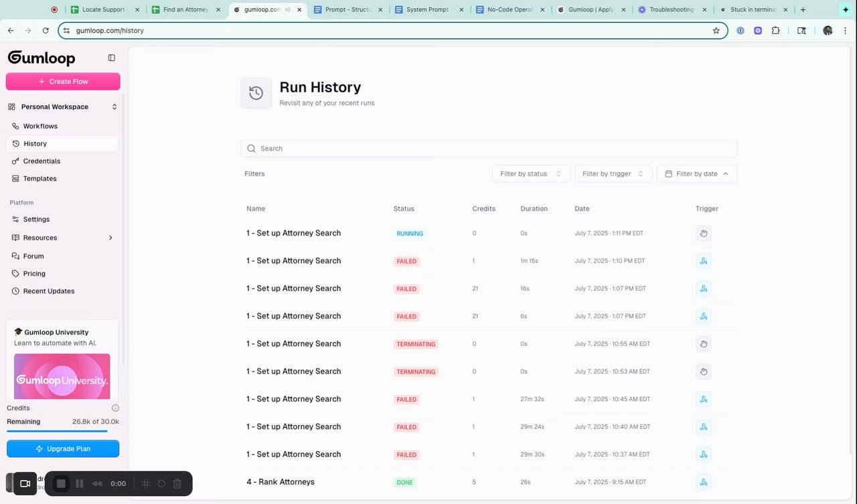Click TERMINATING badge on 10:55 AM run
The height and width of the screenshot is (504, 857).
tap(416, 344)
